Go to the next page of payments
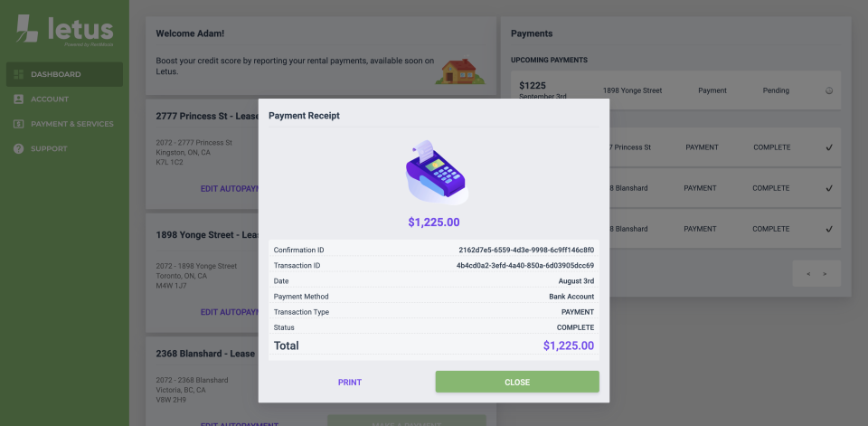The image size is (868, 426). pos(825,274)
